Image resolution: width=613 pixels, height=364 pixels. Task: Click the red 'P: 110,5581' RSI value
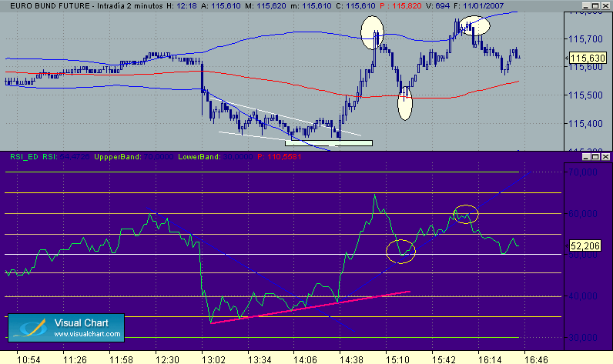[279, 157]
